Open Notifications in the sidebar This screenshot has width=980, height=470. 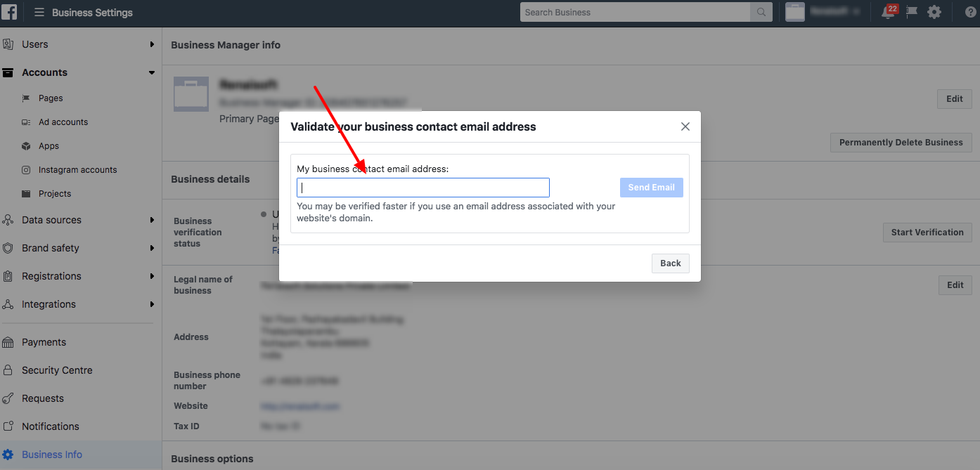[51, 426]
